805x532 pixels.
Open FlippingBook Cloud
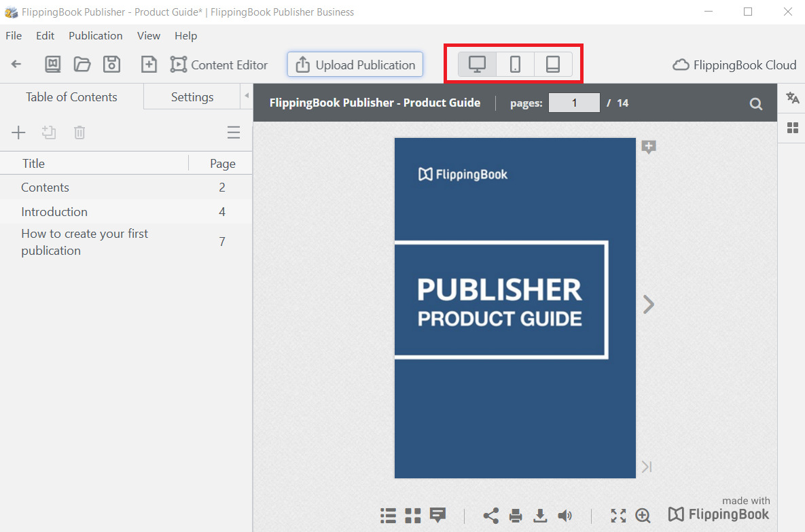tap(734, 65)
